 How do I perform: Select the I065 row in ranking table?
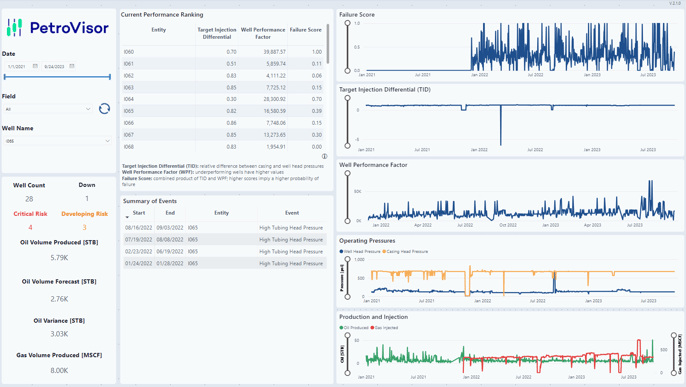tap(223, 111)
